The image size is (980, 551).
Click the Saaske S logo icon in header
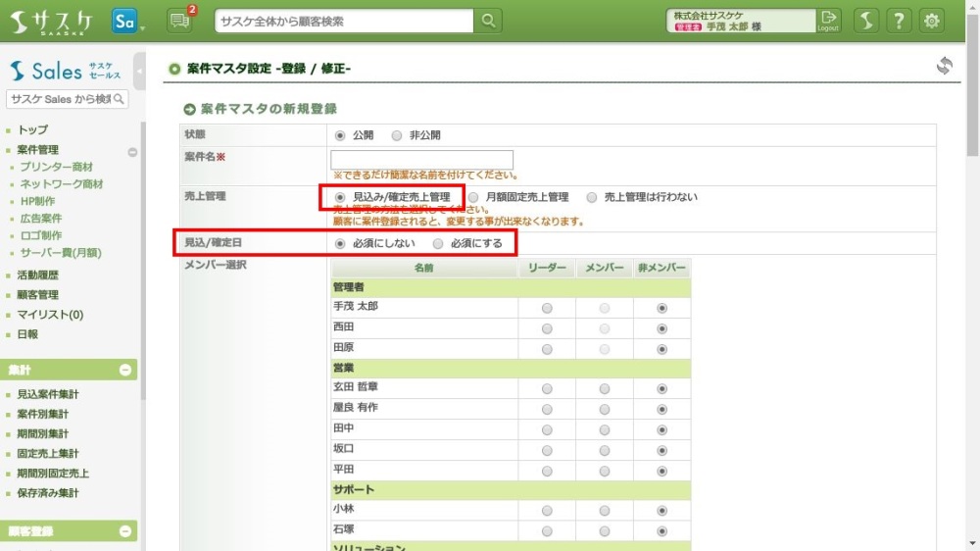tap(865, 21)
